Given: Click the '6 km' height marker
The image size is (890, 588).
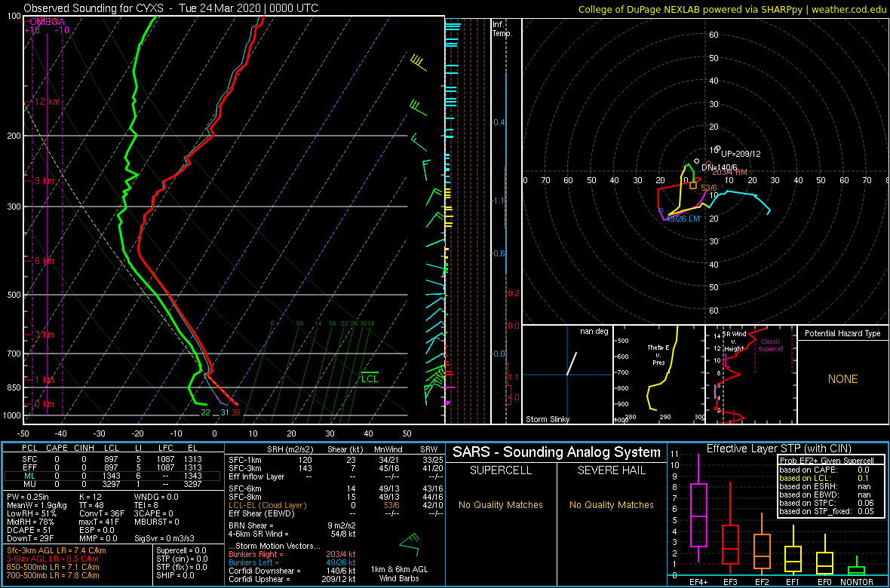Looking at the screenshot, I should 44,261.
